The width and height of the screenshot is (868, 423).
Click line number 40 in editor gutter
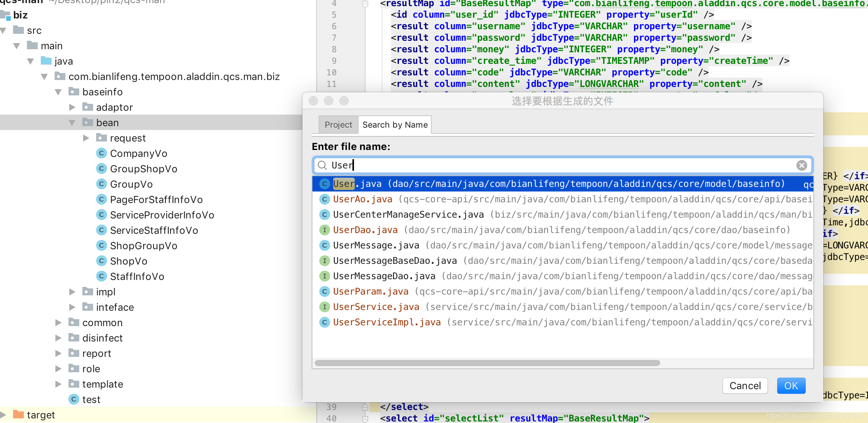coord(331,418)
